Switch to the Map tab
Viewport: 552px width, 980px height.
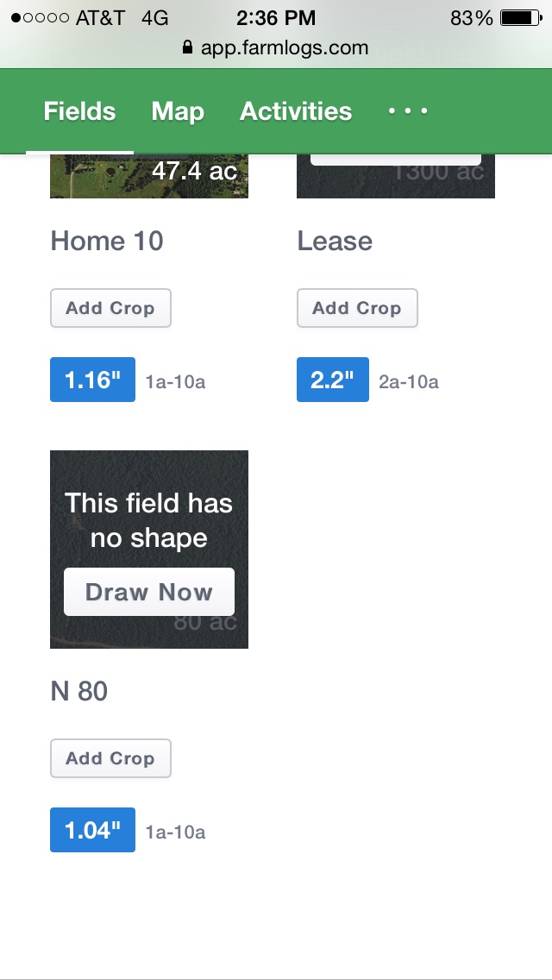178,111
